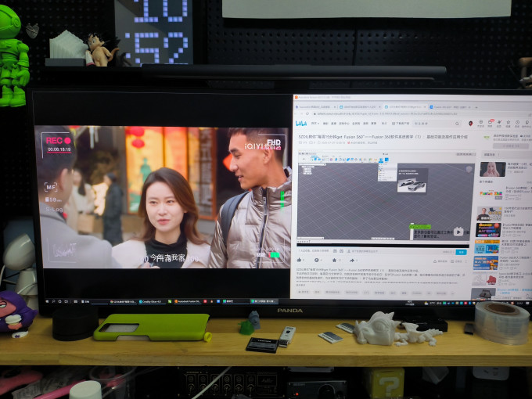Click the video title above the player
The height and width of the screenshot is (399, 532).
[383, 137]
